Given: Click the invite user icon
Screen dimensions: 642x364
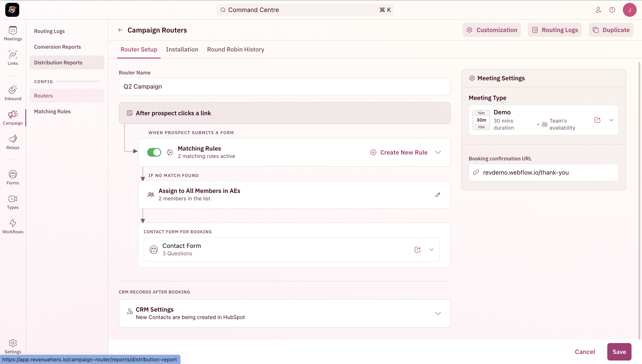Looking at the screenshot, I should click(x=598, y=10).
